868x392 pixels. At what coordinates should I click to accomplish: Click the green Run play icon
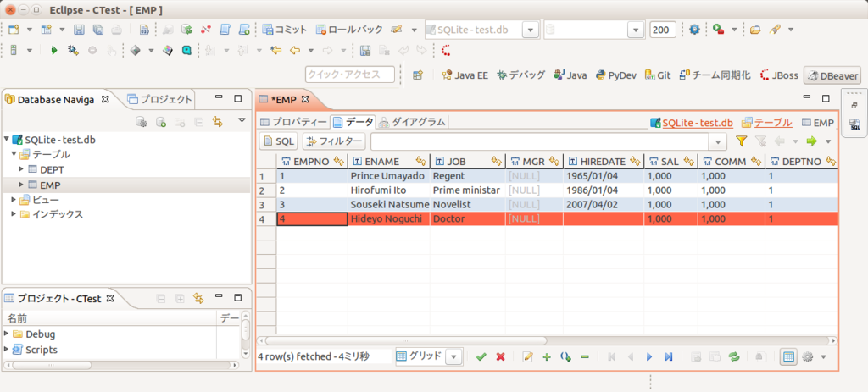[53, 50]
